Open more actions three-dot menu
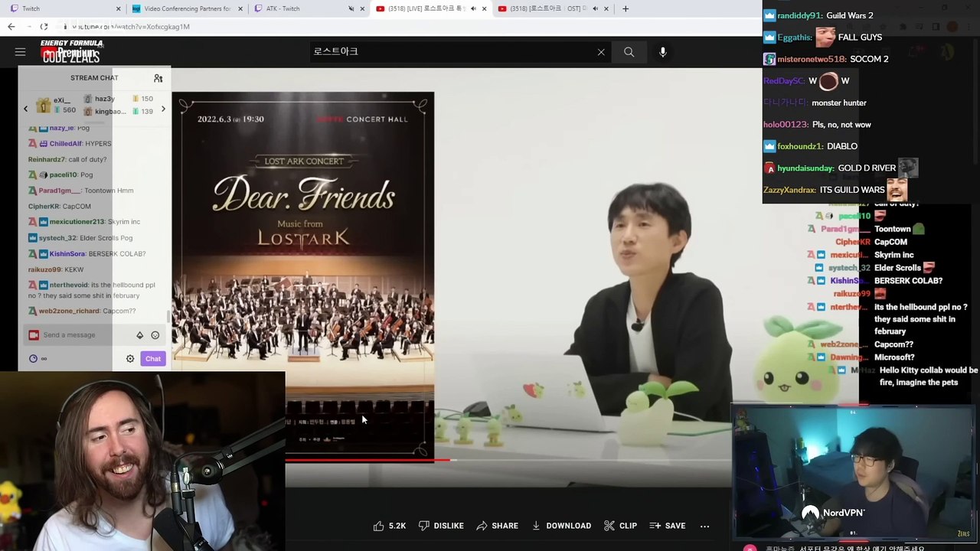This screenshot has height=551, width=980. click(704, 526)
